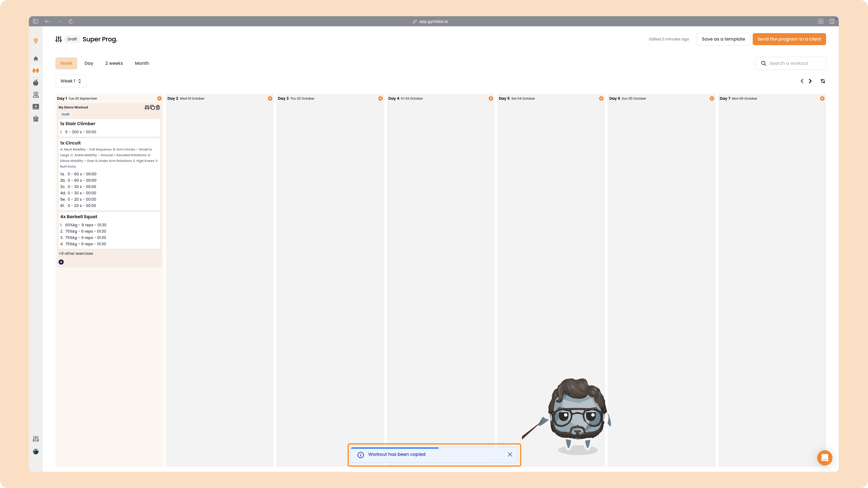Go to Home in the sidebar

pyautogui.click(x=36, y=59)
